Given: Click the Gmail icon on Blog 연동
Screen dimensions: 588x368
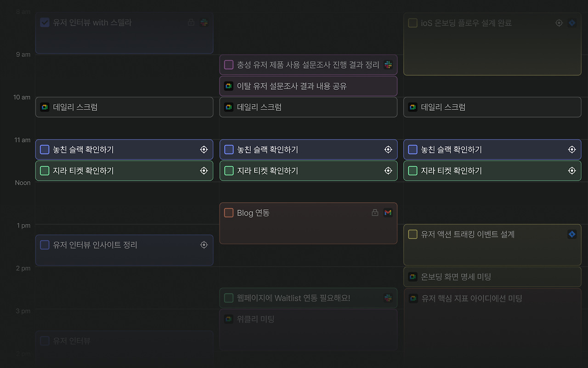Looking at the screenshot, I should (x=388, y=213).
